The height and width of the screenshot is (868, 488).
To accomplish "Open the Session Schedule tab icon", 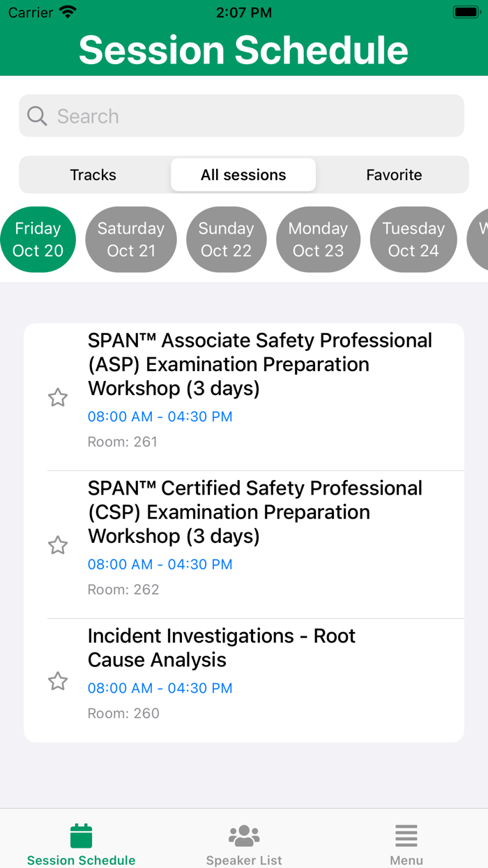I will pos(81,834).
